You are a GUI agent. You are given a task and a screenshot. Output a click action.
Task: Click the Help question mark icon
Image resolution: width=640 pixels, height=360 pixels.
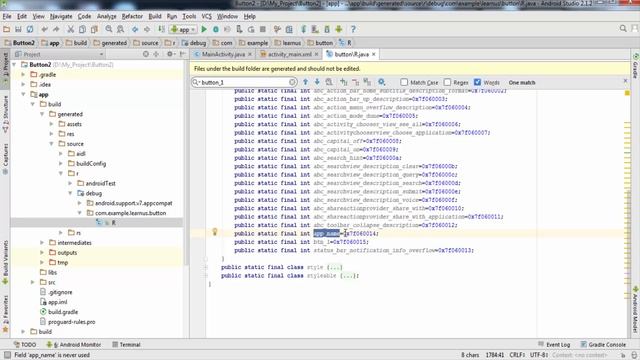(x=353, y=29)
